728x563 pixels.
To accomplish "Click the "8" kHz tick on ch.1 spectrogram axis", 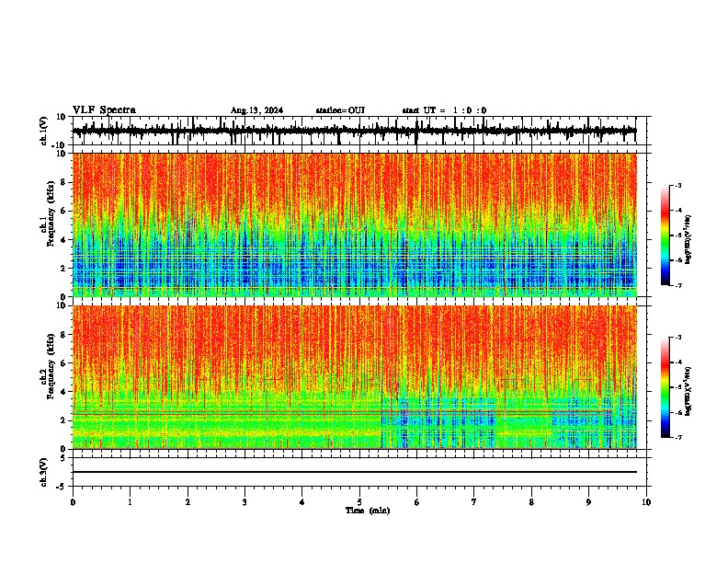I will point(63,182).
